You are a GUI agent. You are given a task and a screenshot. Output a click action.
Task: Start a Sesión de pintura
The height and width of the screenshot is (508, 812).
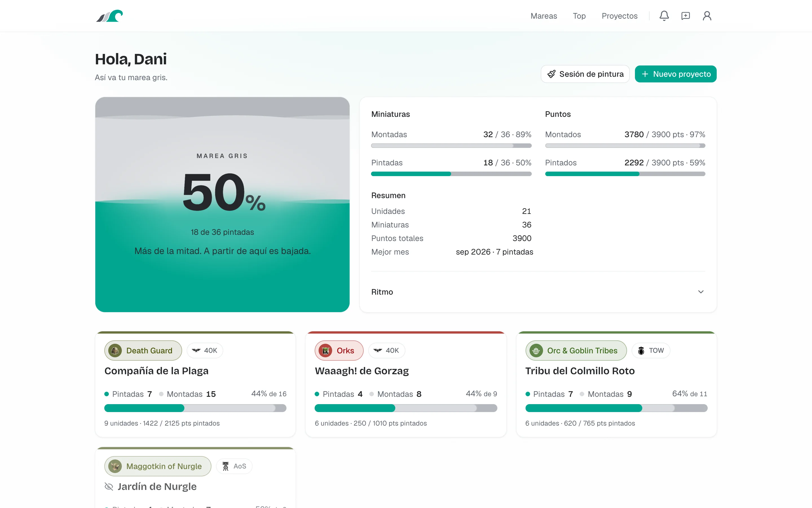585,74
